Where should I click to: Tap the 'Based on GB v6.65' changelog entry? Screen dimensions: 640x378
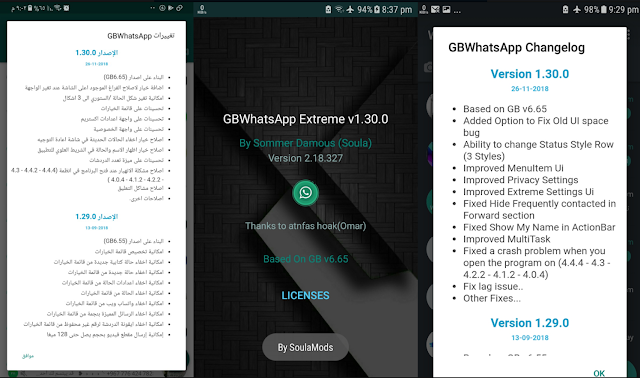(505, 109)
